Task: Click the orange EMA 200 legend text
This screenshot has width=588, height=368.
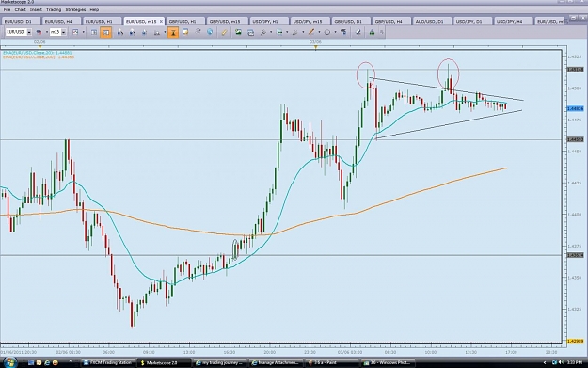Action: [x=39, y=57]
